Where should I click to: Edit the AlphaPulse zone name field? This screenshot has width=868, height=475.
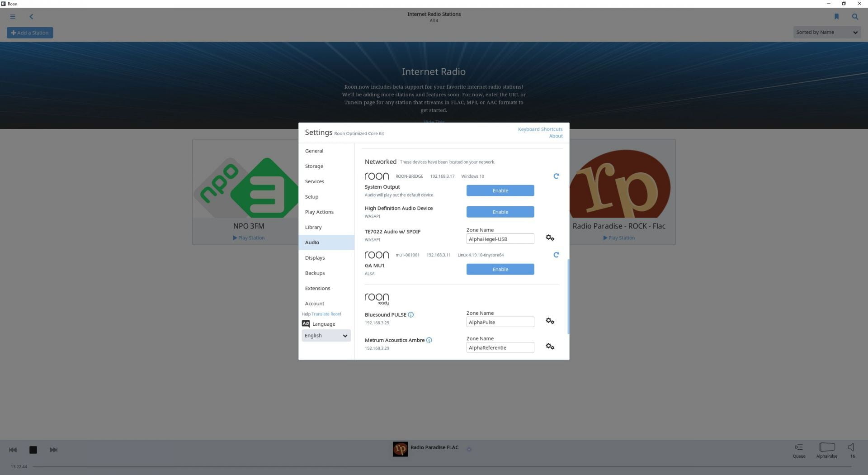500,322
